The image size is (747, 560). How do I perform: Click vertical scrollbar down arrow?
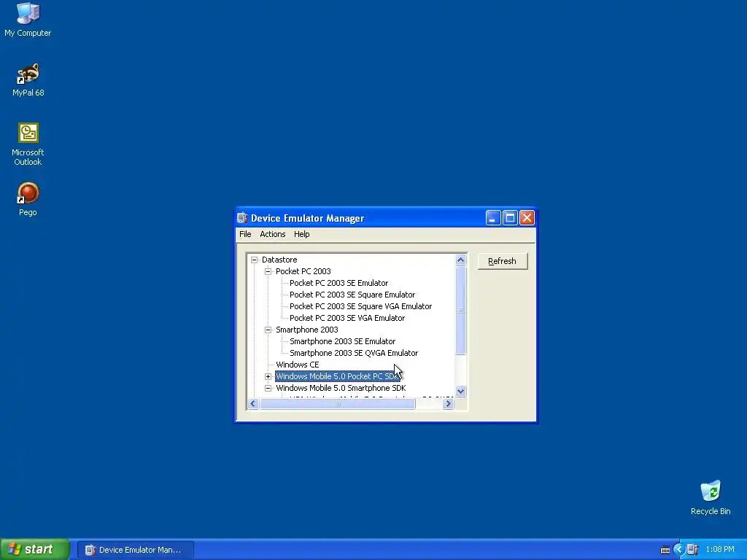pos(460,392)
